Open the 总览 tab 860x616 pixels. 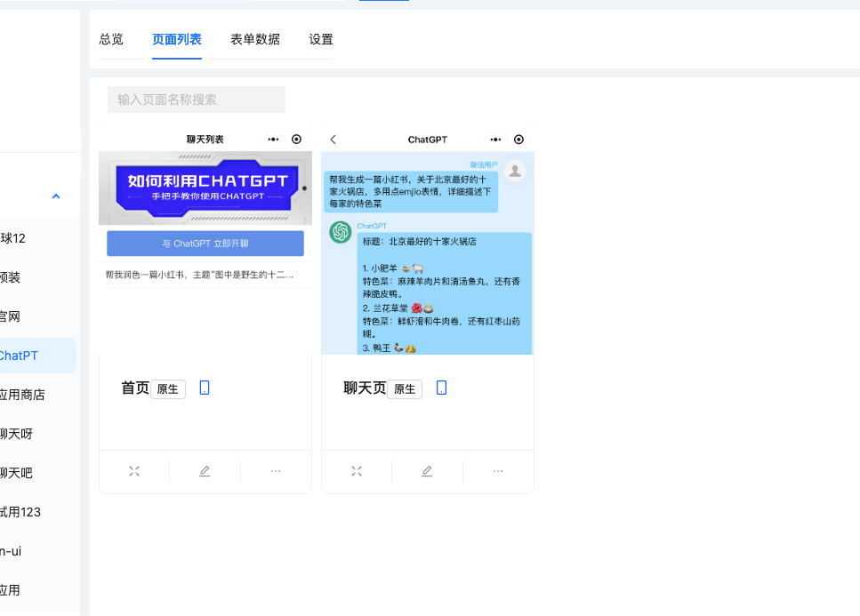[x=111, y=39]
